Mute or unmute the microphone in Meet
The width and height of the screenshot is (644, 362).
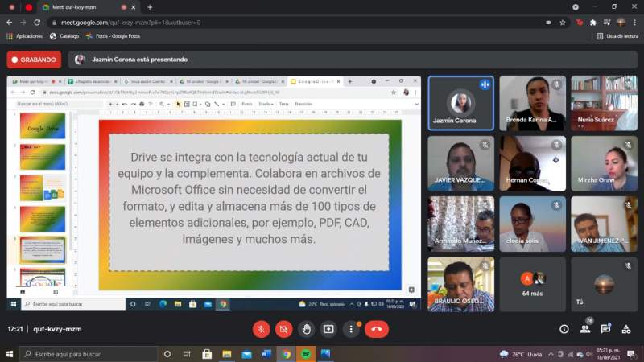click(261, 329)
